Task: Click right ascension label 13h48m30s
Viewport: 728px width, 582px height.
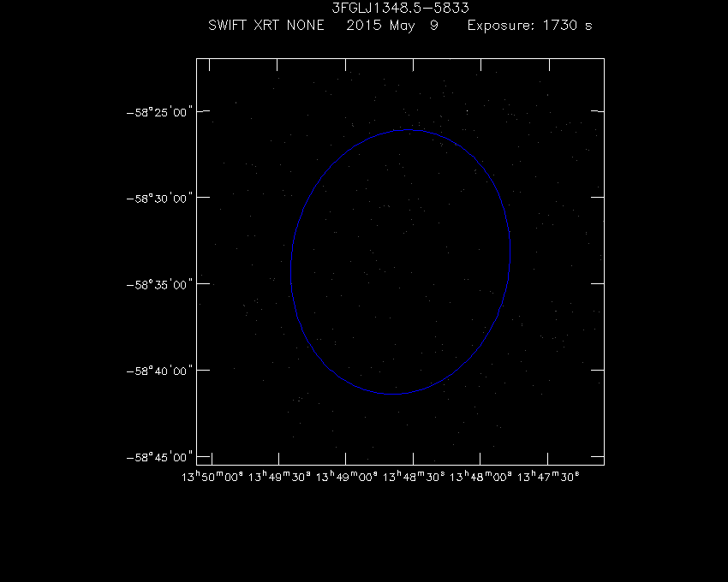Action: (414, 477)
